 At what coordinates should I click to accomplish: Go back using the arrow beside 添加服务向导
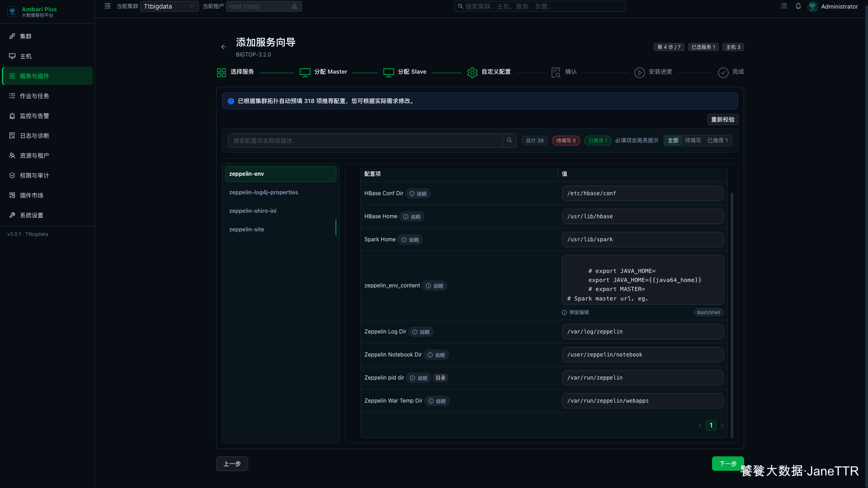click(x=223, y=47)
